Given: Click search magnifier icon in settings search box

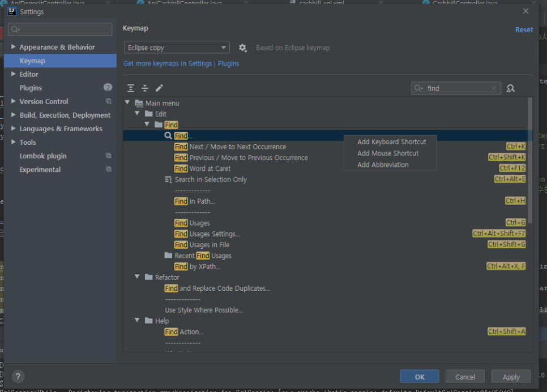Looking at the screenshot, I should click(15, 29).
